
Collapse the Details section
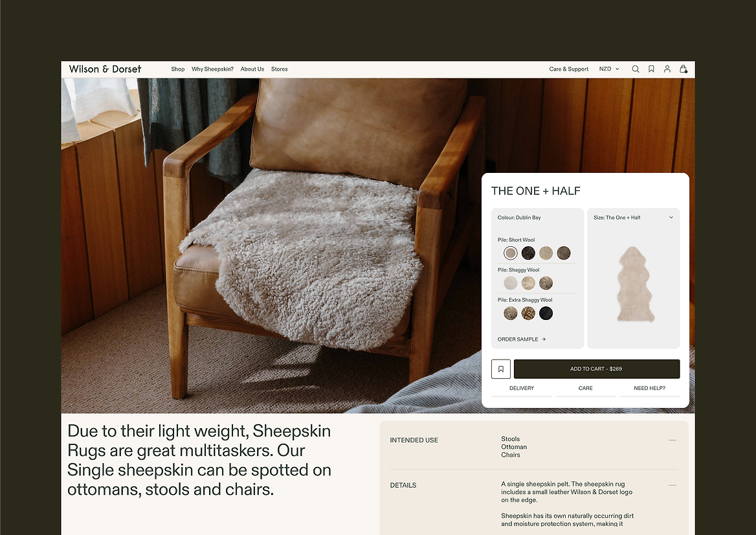pyautogui.click(x=673, y=485)
